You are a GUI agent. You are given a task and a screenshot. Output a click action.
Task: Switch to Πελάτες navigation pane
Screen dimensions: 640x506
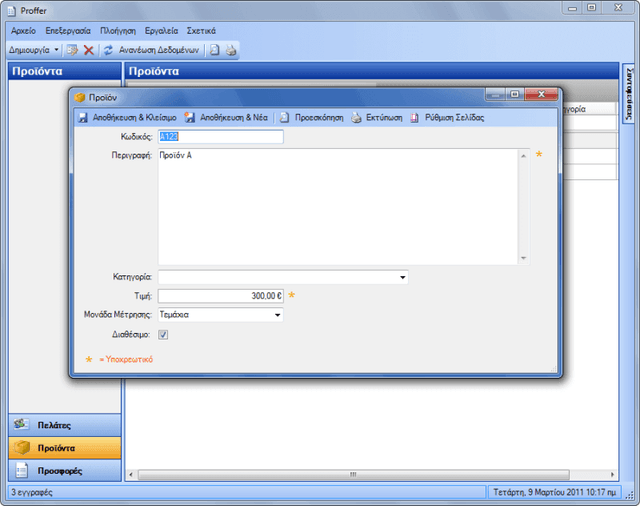tap(65, 425)
